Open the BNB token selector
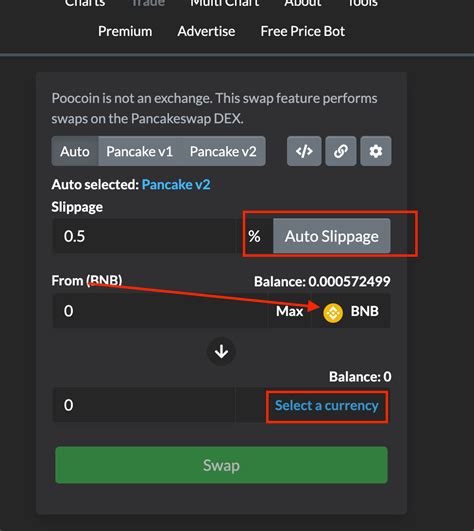This screenshot has height=531, width=474. tap(351, 311)
